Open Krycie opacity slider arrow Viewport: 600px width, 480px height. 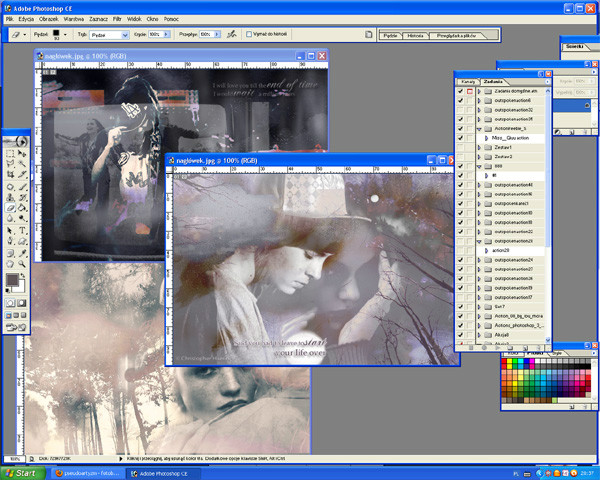pyautogui.click(x=166, y=34)
